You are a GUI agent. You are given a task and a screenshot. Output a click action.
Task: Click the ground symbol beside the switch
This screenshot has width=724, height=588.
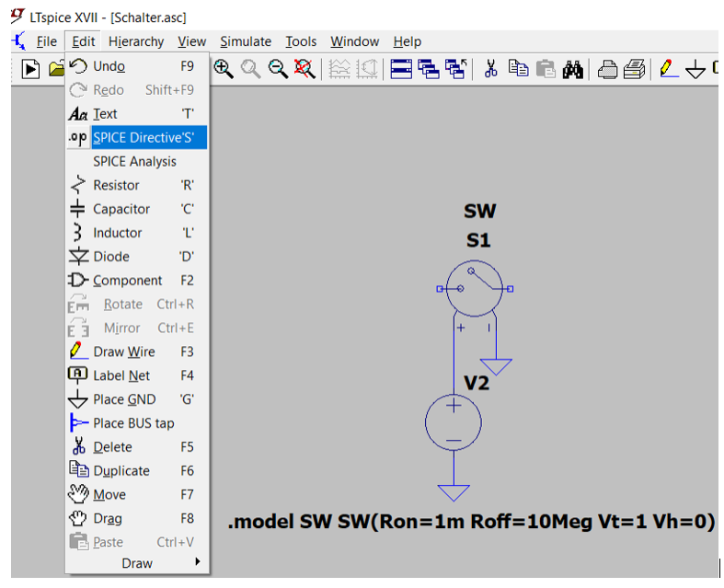point(497,367)
